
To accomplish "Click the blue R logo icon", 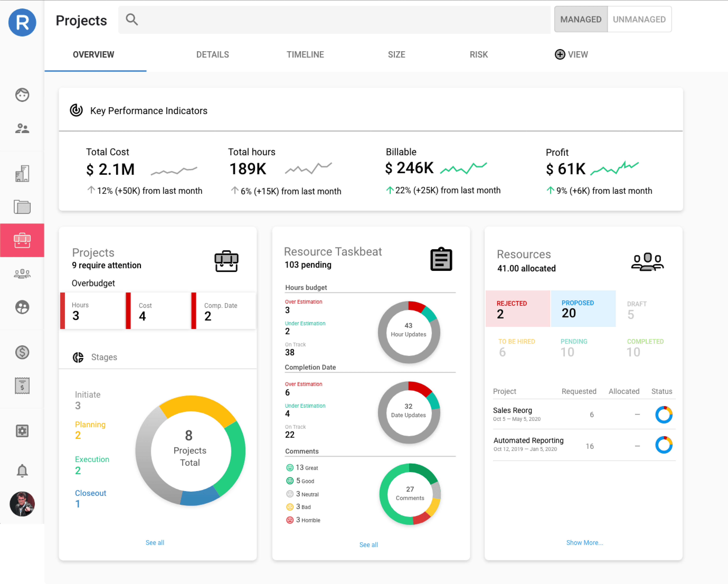I will (x=22, y=22).
